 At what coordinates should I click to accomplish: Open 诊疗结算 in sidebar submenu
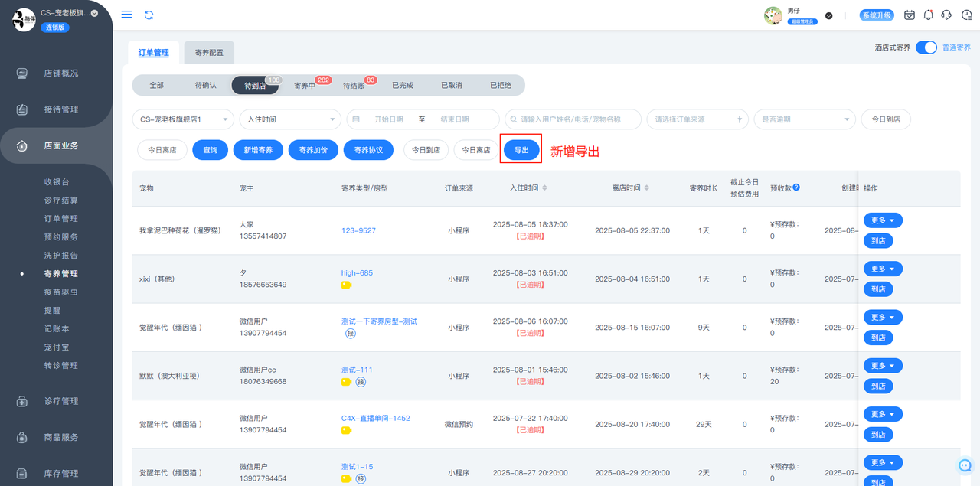click(x=61, y=201)
